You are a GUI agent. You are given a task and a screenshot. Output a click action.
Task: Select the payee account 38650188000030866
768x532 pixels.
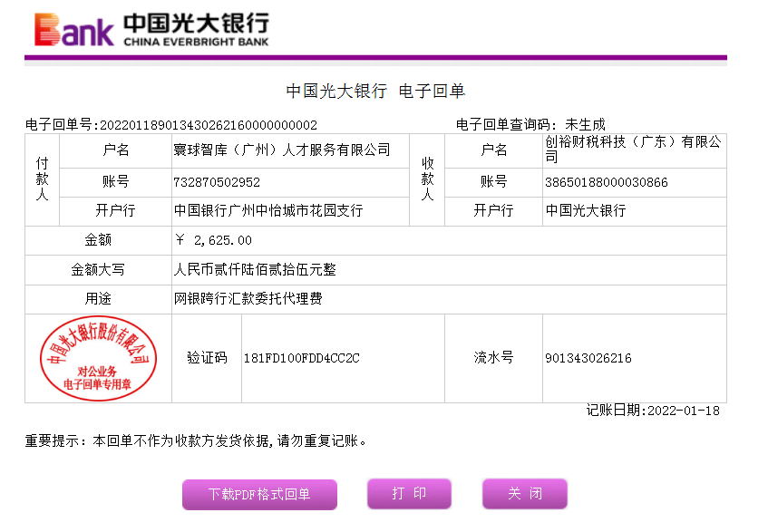click(x=607, y=182)
